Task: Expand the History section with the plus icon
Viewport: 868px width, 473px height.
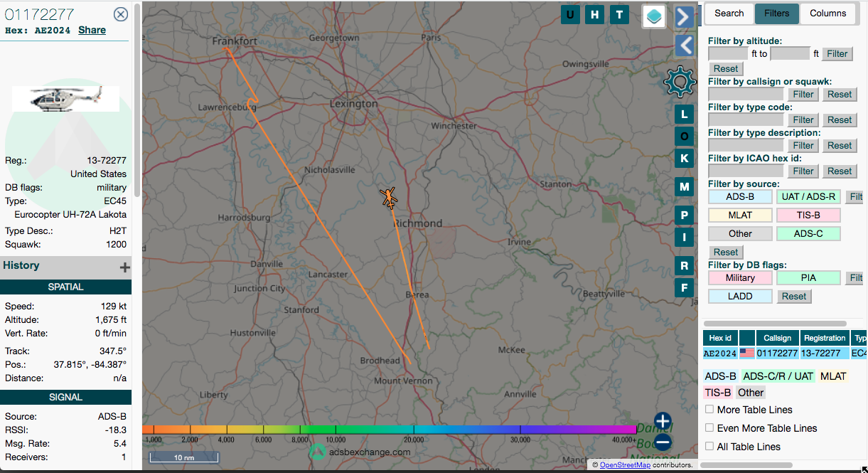Action: tap(125, 267)
